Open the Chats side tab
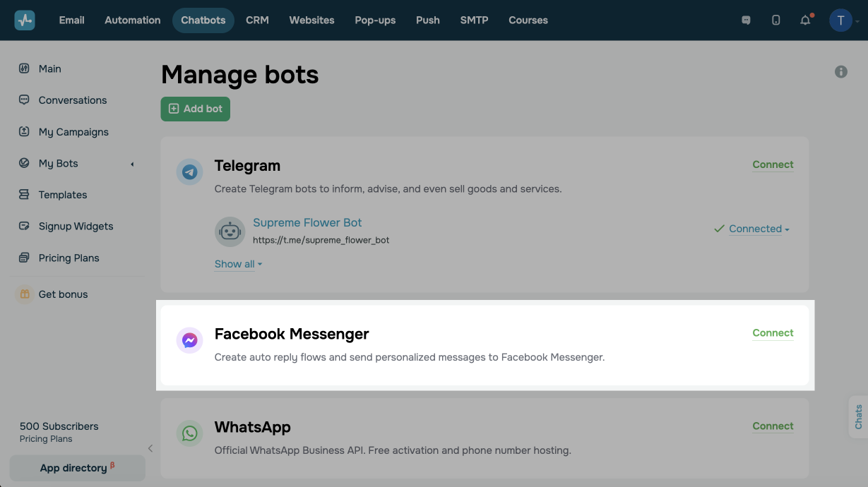The height and width of the screenshot is (487, 868). pyautogui.click(x=858, y=416)
